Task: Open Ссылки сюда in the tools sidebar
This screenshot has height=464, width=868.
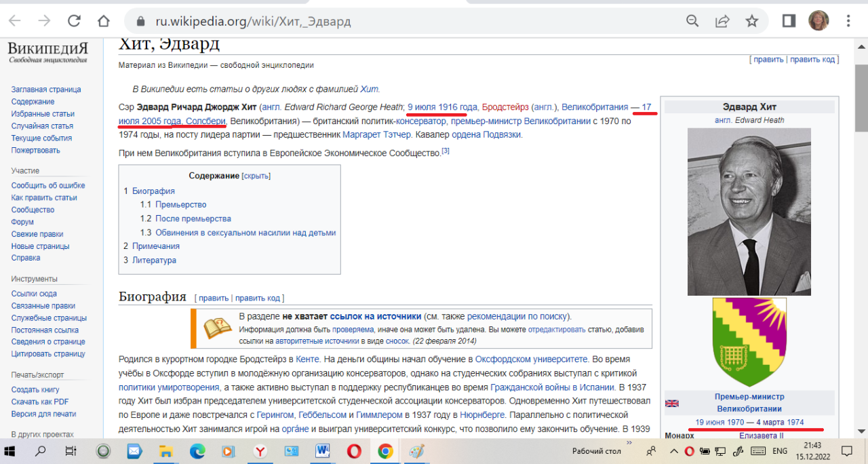Action: [34, 294]
